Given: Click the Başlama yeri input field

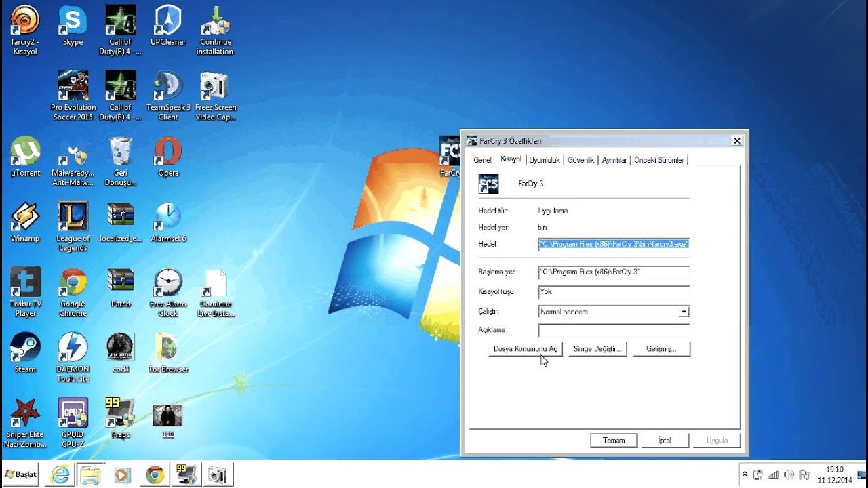Looking at the screenshot, I should [614, 272].
